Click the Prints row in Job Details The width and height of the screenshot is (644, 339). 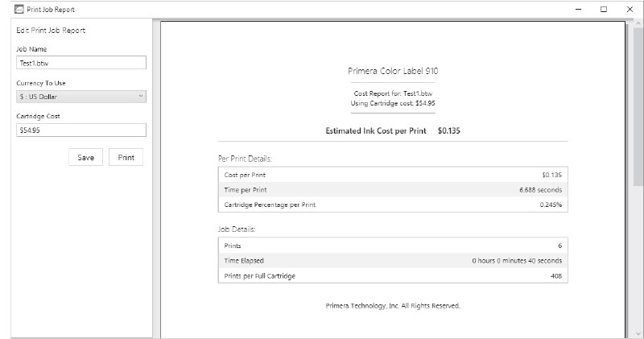click(393, 246)
